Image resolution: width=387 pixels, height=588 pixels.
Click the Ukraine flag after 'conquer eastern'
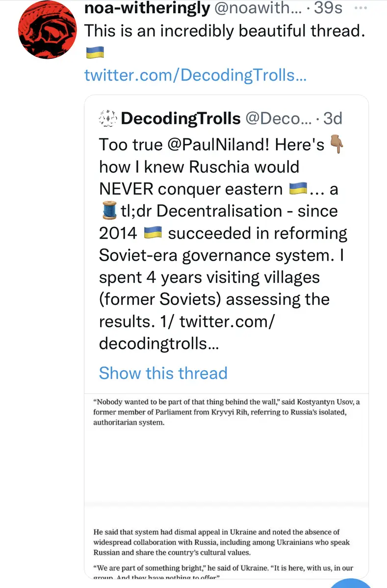click(298, 189)
